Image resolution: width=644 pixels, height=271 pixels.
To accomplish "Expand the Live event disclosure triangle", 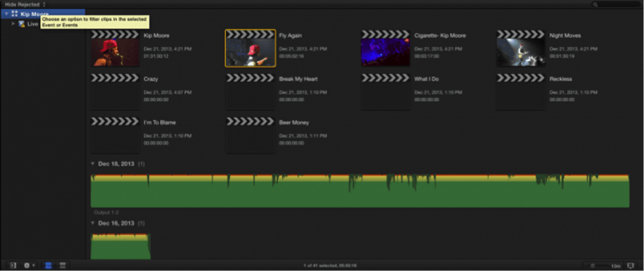I will (13, 24).
